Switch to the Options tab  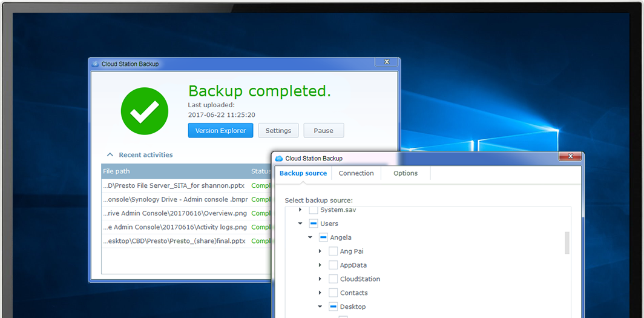point(405,173)
